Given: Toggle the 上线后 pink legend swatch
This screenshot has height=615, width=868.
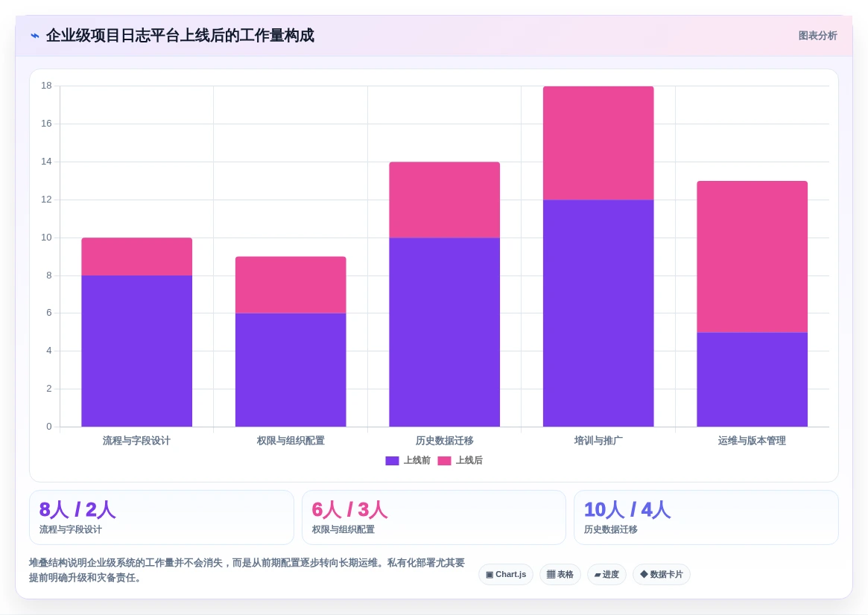Looking at the screenshot, I should point(444,461).
